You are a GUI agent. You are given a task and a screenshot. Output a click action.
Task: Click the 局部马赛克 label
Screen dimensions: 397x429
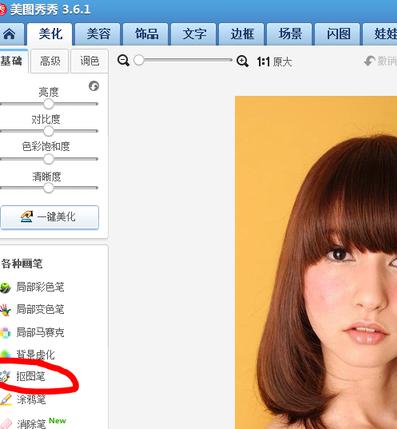point(40,332)
